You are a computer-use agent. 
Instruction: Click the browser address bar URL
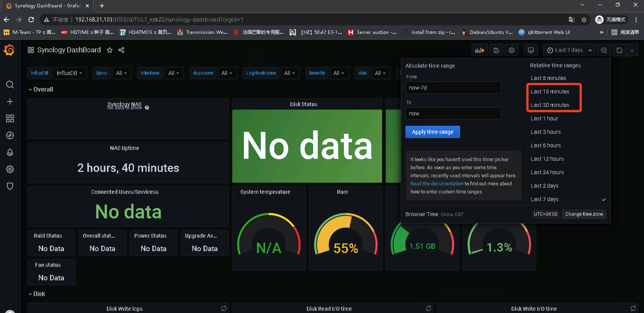[x=159, y=19]
